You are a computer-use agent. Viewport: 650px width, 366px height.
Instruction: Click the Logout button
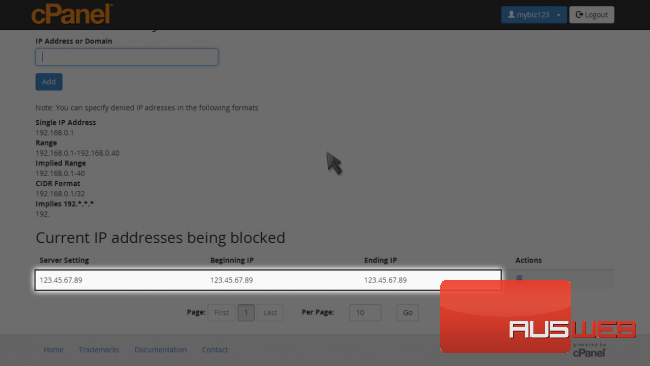point(591,15)
